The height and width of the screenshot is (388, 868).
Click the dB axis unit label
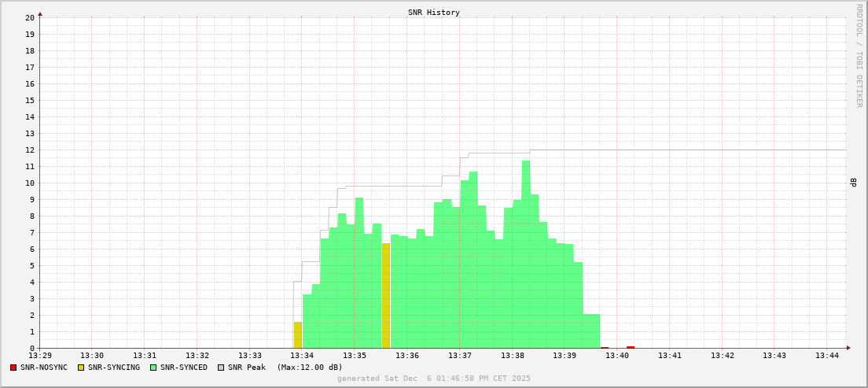point(854,183)
